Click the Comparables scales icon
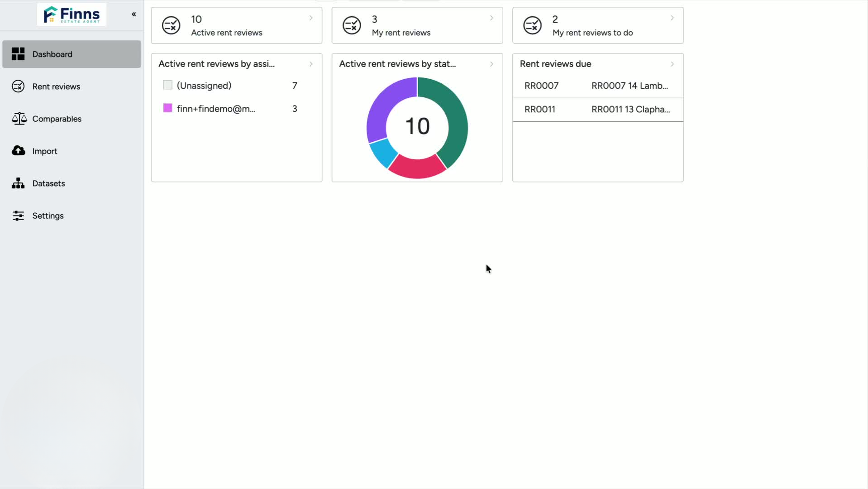The image size is (868, 489). click(19, 119)
